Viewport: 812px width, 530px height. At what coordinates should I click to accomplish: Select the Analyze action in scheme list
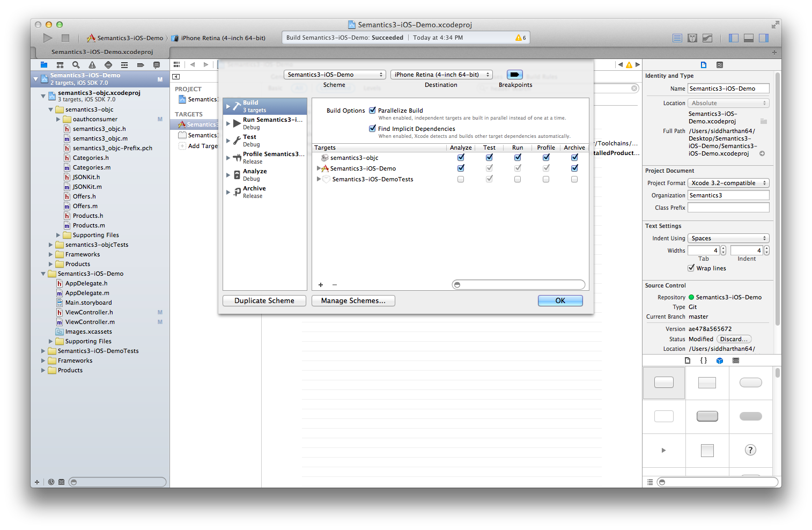[265, 175]
